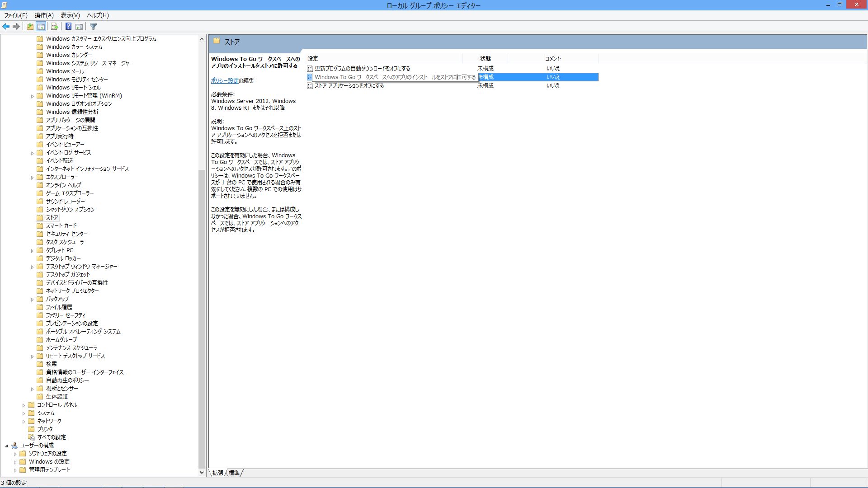868x488 pixels.
Task: Switch to the 標準 tab
Action: [x=234, y=473]
